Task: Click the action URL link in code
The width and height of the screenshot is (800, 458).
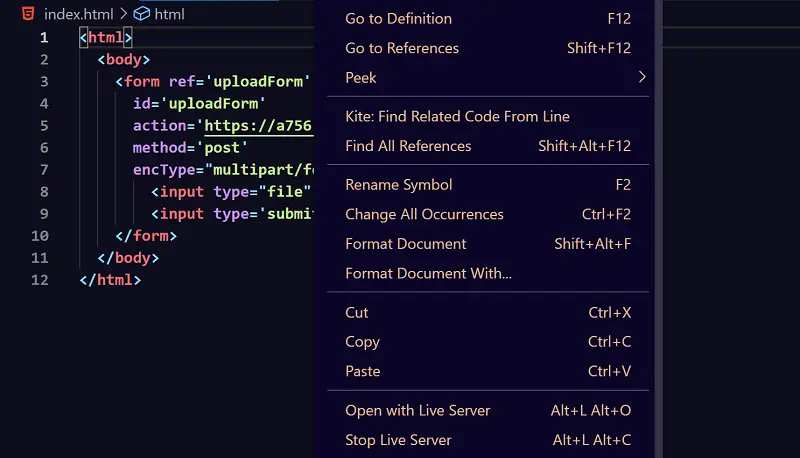Action: pos(259,126)
